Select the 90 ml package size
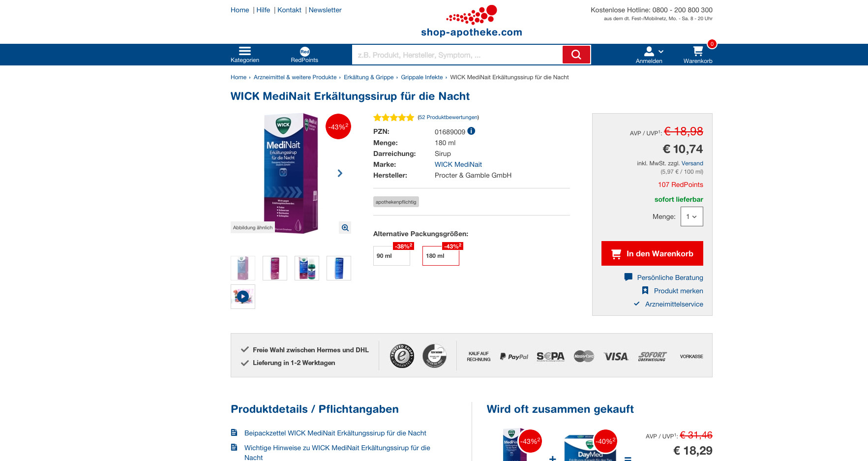 tap(391, 255)
